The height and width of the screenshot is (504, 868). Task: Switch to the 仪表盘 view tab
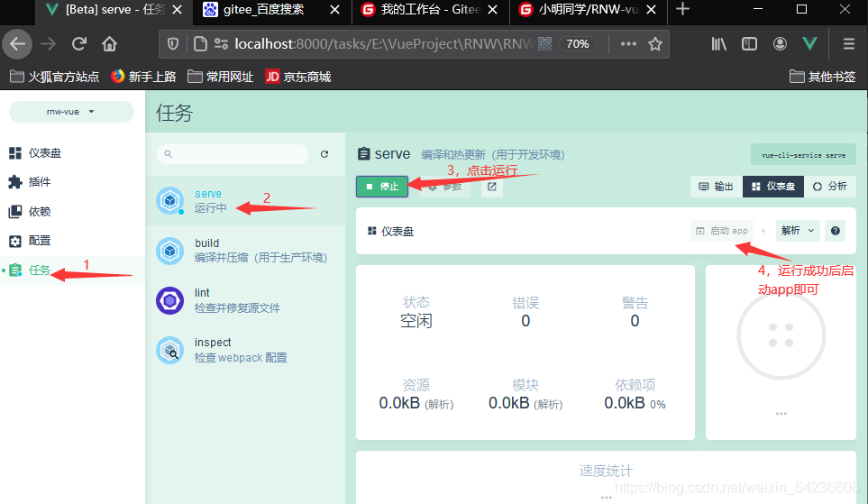pyautogui.click(x=773, y=187)
